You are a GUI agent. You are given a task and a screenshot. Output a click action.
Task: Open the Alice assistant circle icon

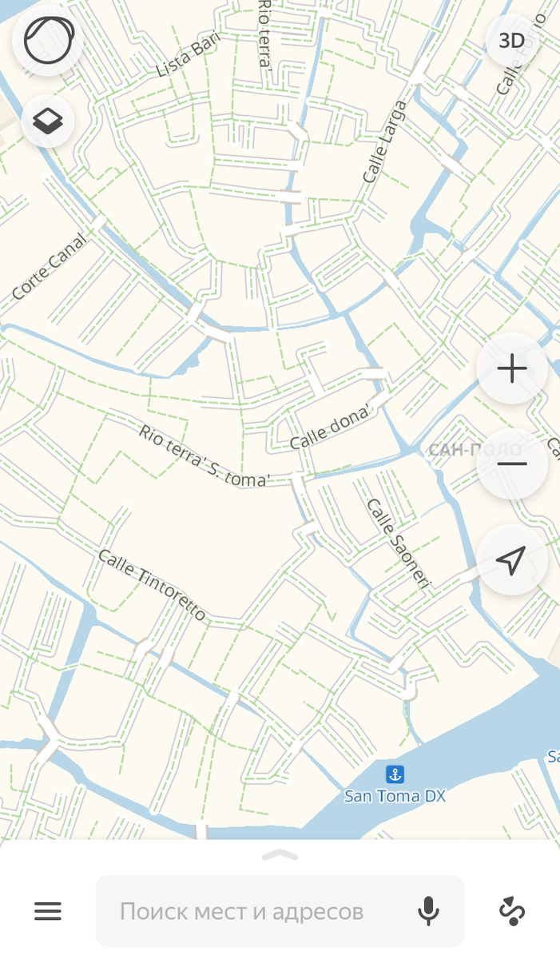pyautogui.click(x=49, y=41)
